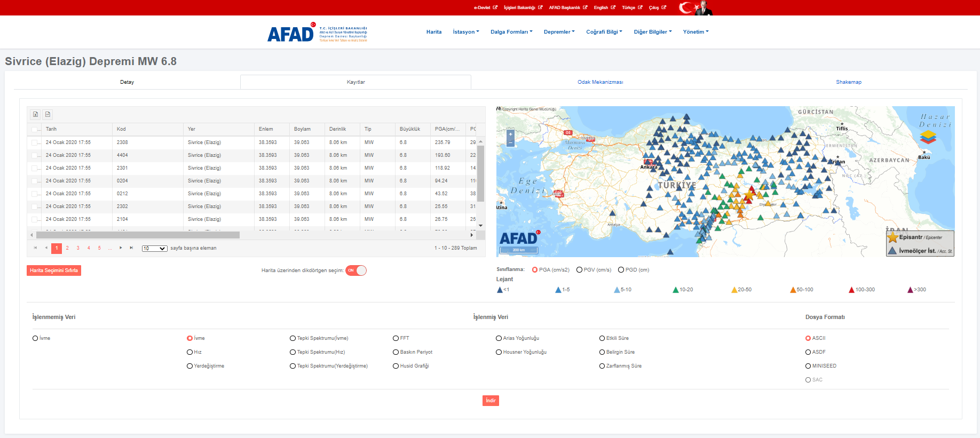Jump to last table page
The width and height of the screenshot is (980, 438).
131,248
